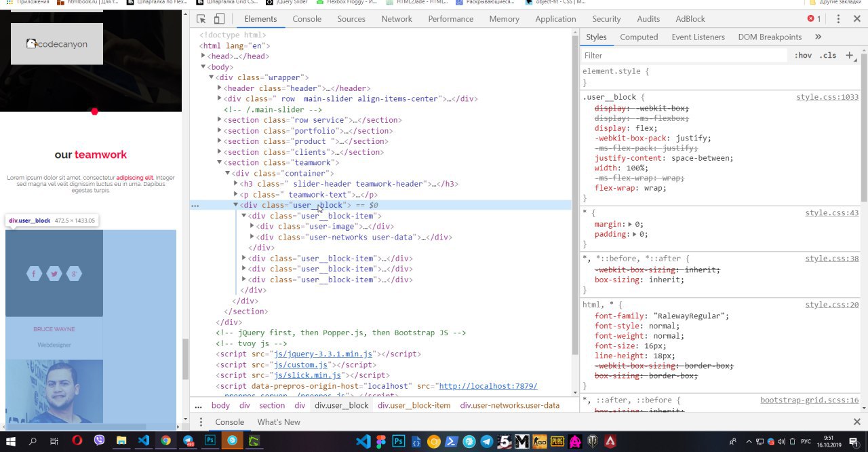Open the Application panel tab
868x452 pixels.
pos(555,19)
